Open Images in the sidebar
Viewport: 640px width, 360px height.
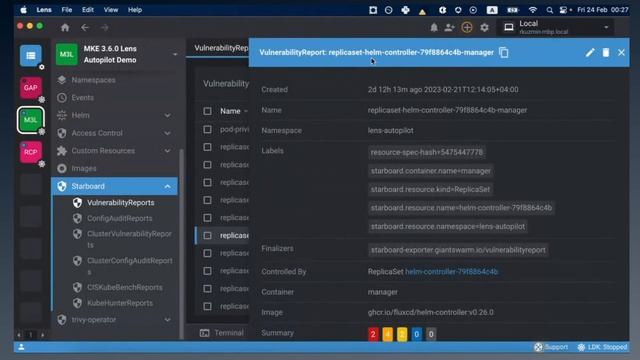click(84, 168)
